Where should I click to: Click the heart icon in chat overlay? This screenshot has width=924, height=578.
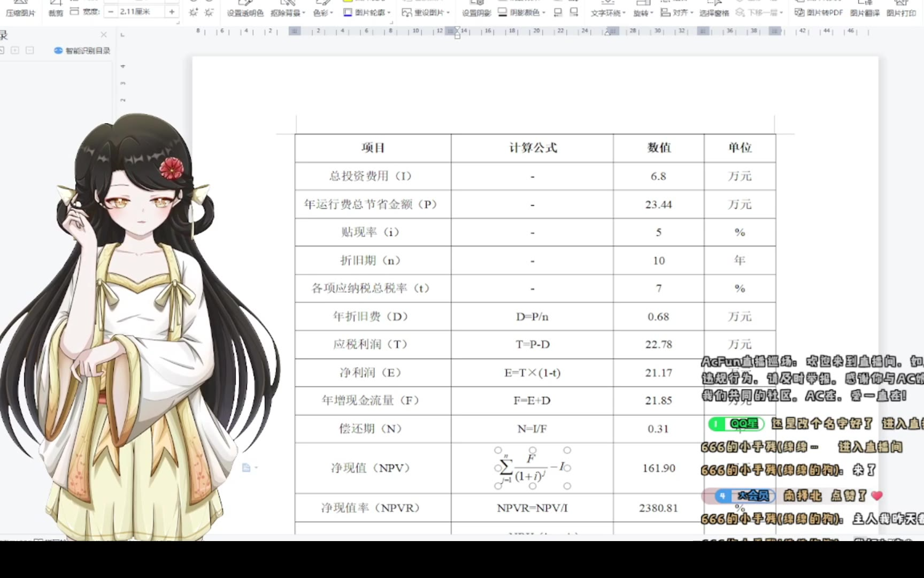[877, 496]
